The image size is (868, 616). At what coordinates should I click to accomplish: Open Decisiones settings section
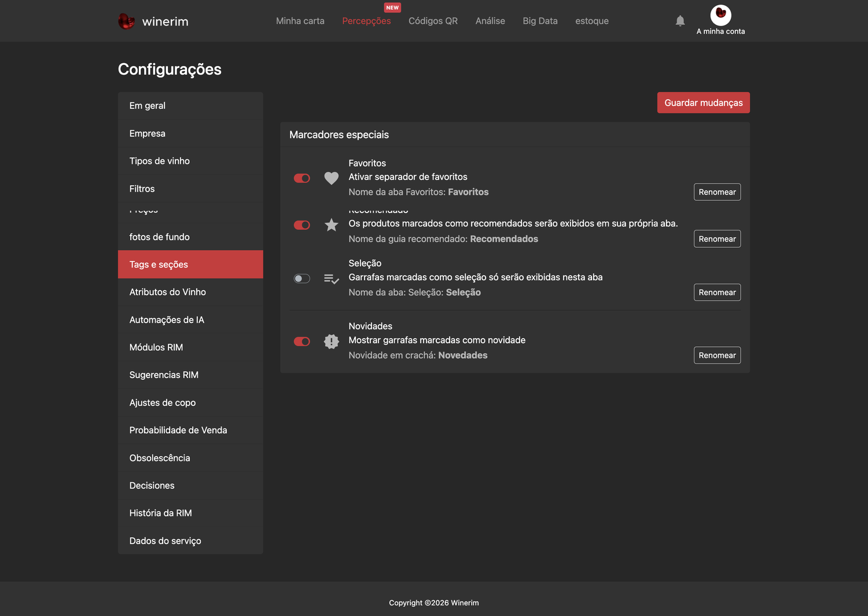[x=190, y=486]
